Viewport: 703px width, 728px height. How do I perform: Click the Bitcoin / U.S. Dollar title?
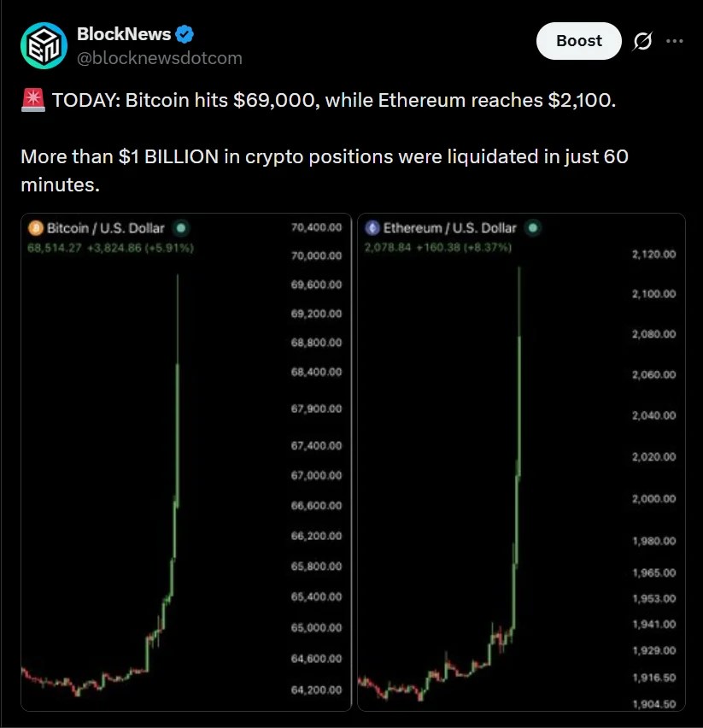click(x=106, y=228)
